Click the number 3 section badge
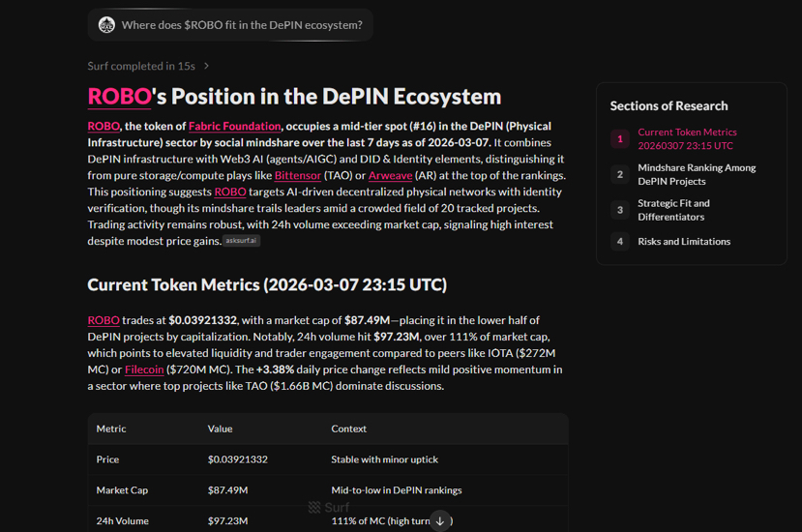 (620, 210)
